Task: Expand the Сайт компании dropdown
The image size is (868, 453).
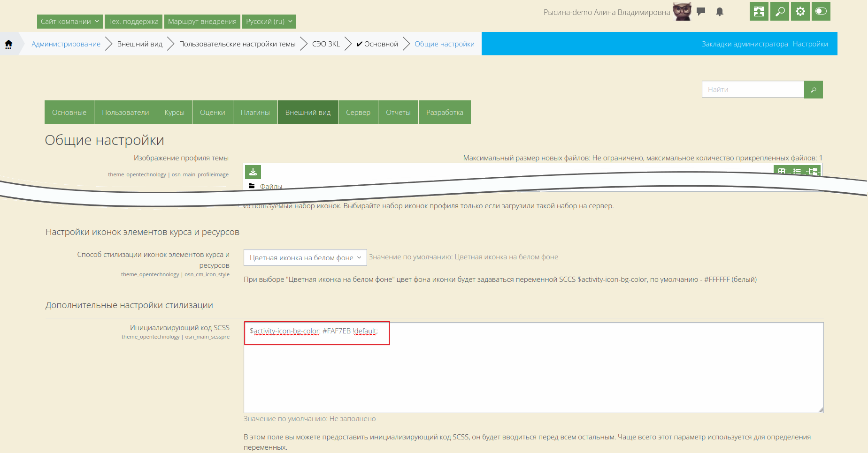Action: click(x=69, y=22)
